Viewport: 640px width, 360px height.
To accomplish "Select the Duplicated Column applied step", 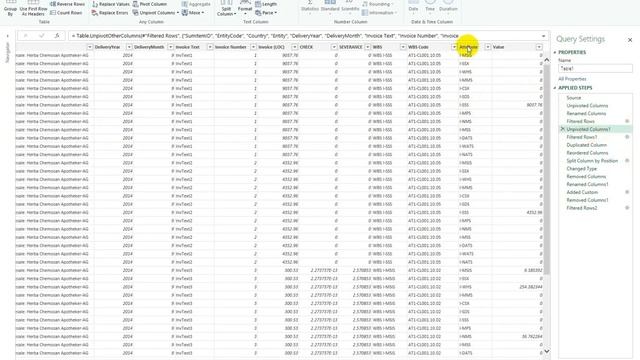I will point(587,145).
